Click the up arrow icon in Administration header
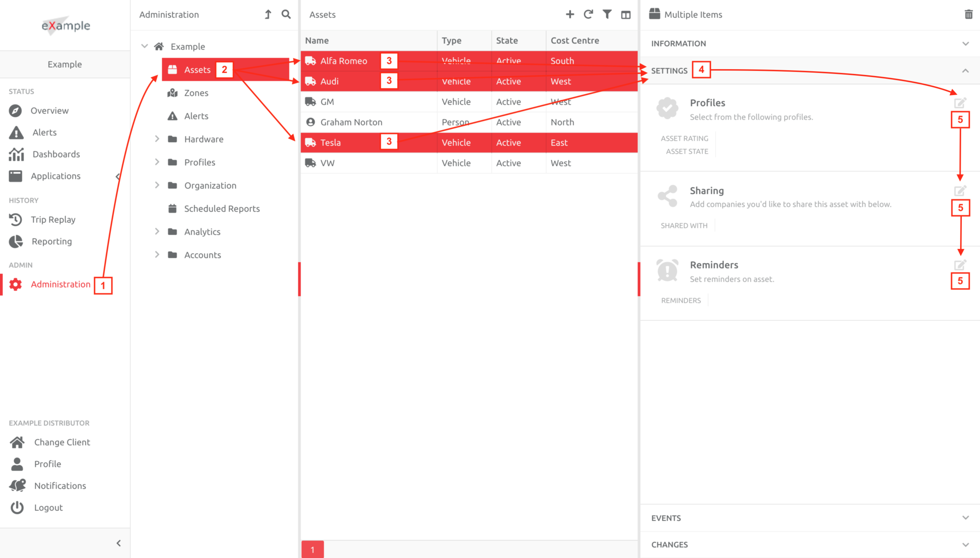980x558 pixels. point(268,15)
